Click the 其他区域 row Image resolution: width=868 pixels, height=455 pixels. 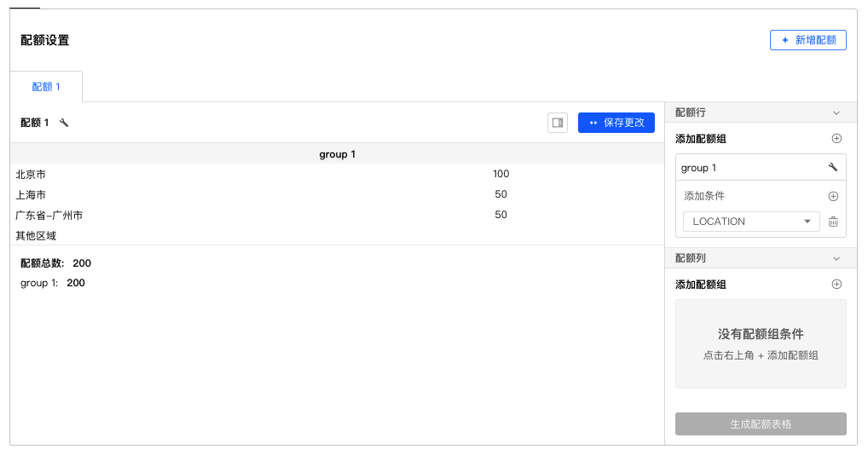(337, 235)
